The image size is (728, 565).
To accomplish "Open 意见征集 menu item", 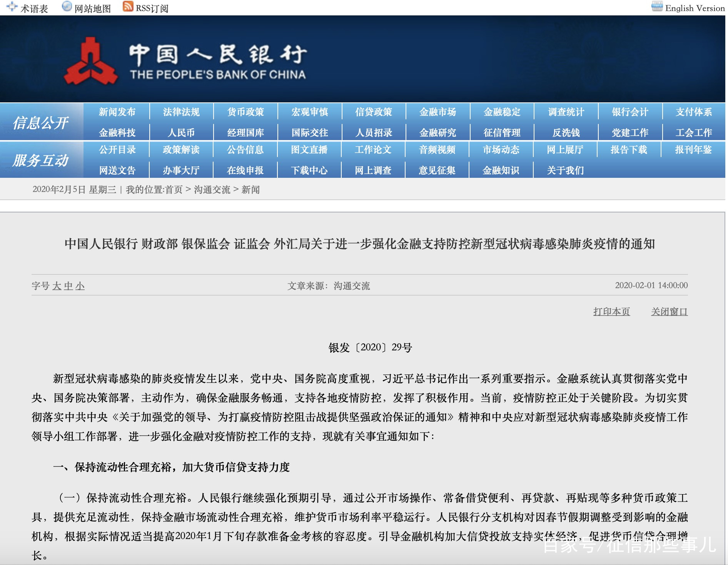I will click(437, 171).
